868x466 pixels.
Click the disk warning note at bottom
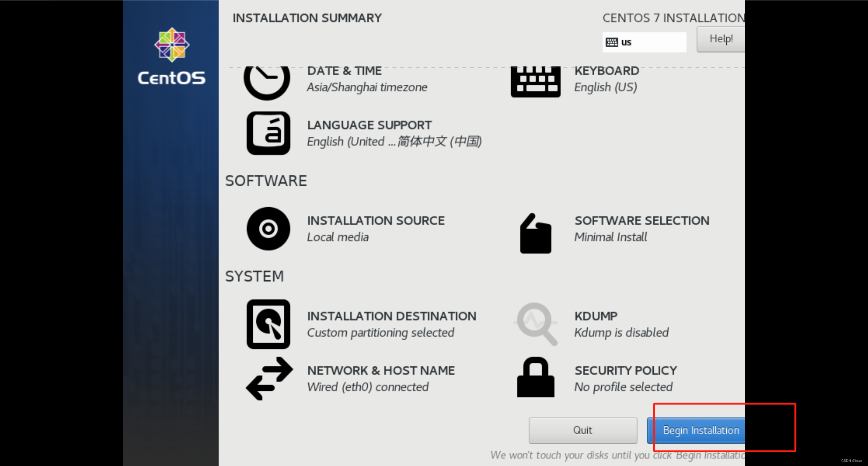(617, 455)
